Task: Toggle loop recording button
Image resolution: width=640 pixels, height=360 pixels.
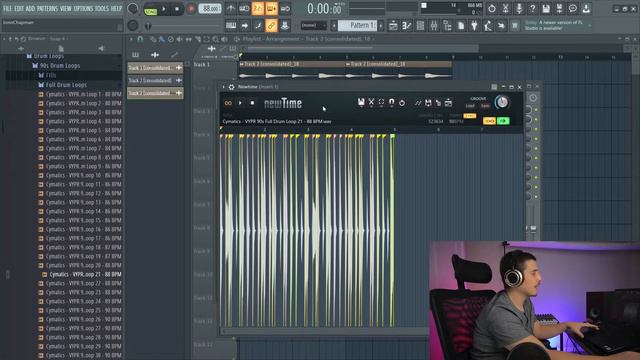Action: click(285, 9)
